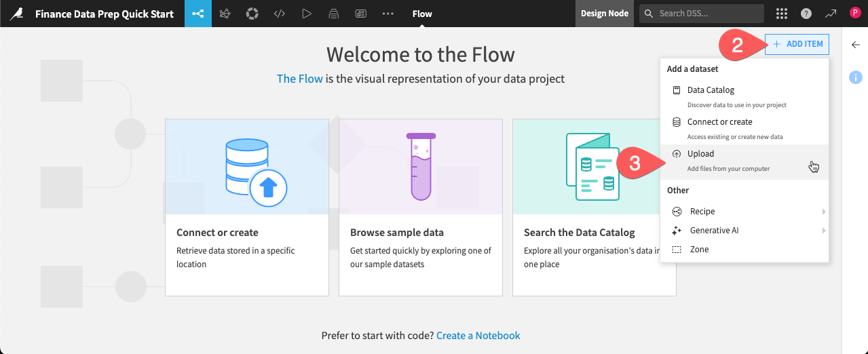This screenshot has height=354, width=868.
Task: Follow the blue 'The Flow' link
Action: pos(300,79)
